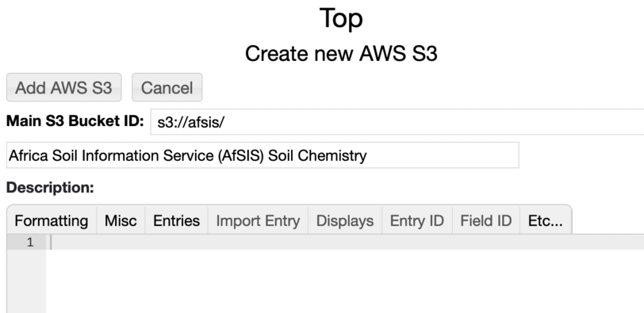Expand the Etc... editor menu
The width and height of the screenshot is (644, 313).
[x=546, y=221]
